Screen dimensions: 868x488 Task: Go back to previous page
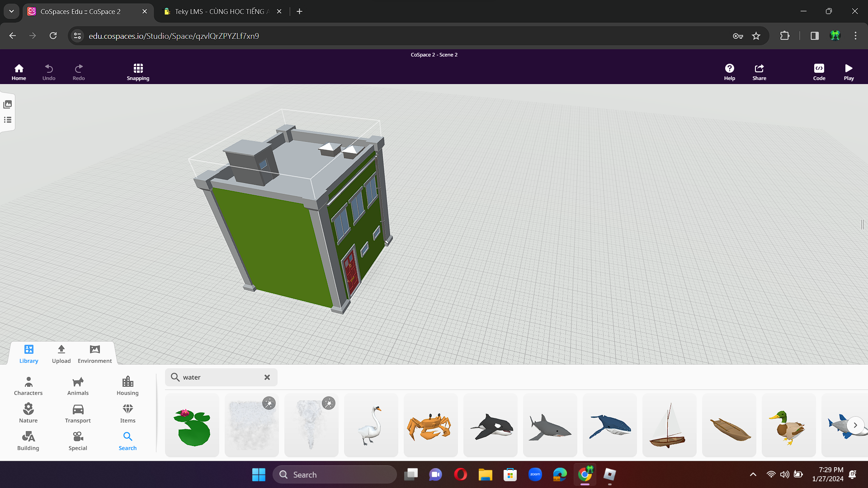13,36
